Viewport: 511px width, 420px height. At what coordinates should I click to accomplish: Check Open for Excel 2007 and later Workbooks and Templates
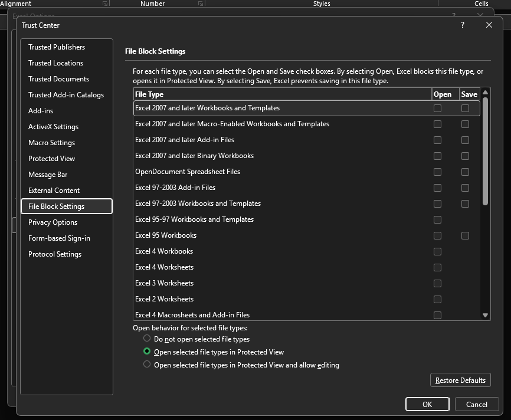[437, 108]
